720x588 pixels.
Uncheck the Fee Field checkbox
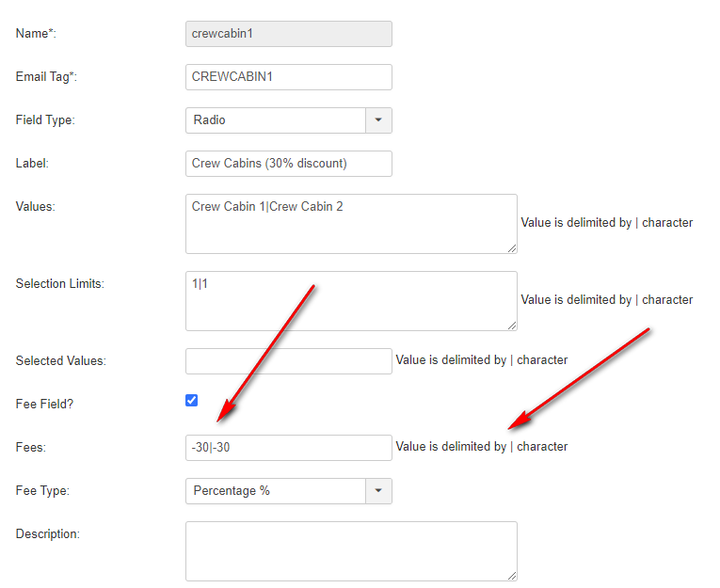tap(192, 400)
